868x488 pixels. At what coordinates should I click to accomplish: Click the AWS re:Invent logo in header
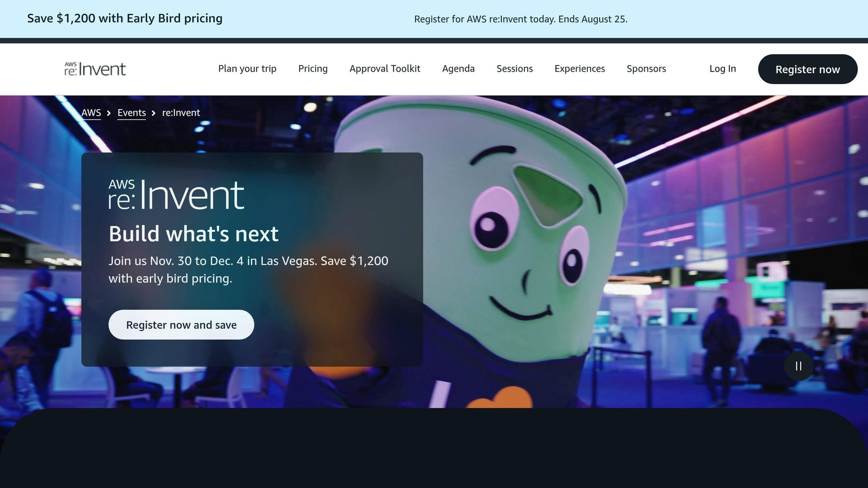[95, 69]
